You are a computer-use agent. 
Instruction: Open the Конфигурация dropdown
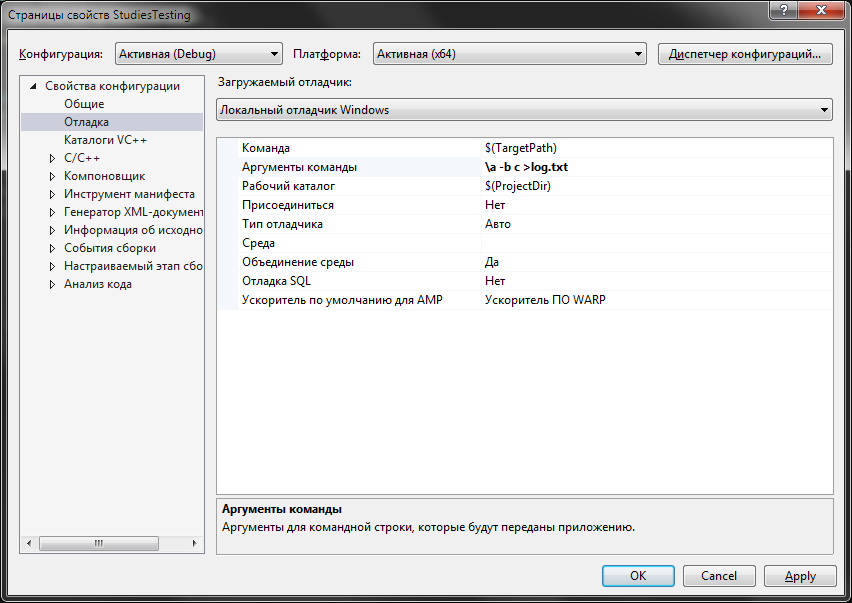(x=198, y=54)
